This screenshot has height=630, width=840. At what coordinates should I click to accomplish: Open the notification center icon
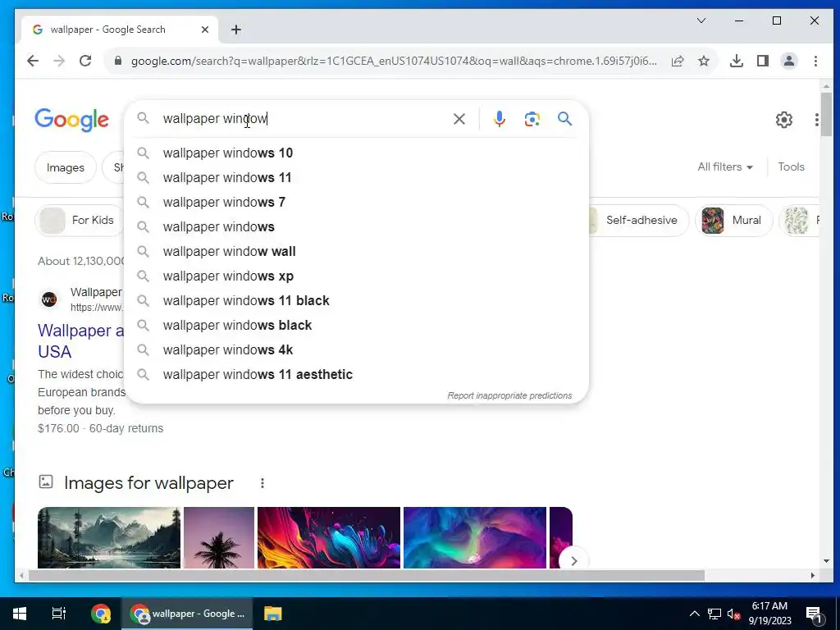coord(815,614)
